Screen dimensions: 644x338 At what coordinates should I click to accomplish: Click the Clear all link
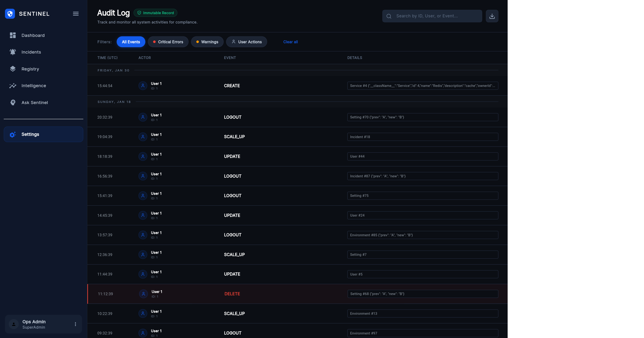point(290,42)
